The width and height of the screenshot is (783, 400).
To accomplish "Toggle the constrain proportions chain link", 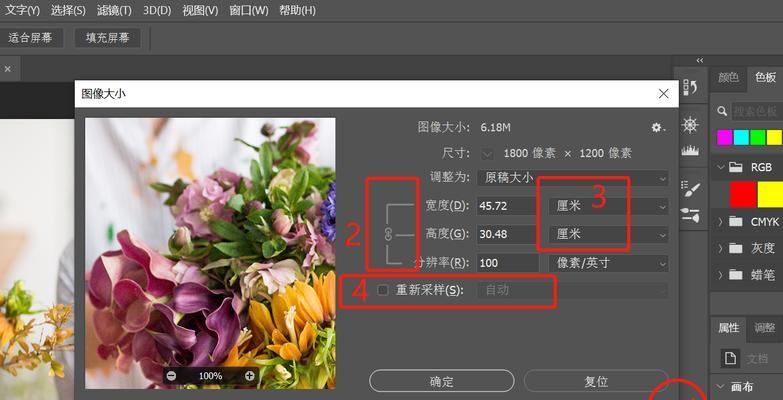I will tap(389, 234).
